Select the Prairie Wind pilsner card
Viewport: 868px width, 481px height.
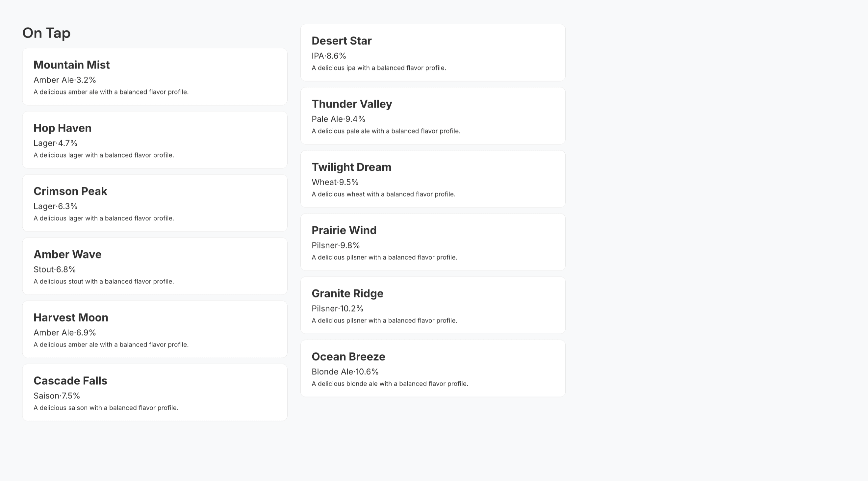[x=433, y=242]
